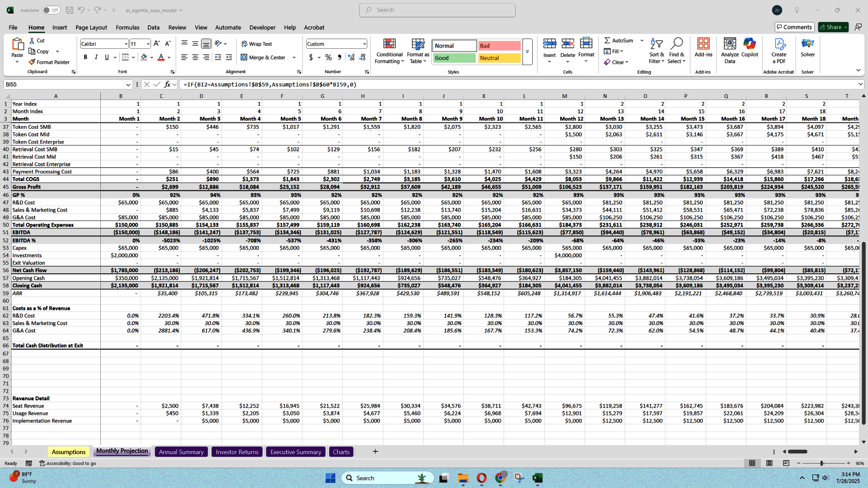Click Decrease Decimal icon
This screenshot has height=488, width=868.
[362, 57]
